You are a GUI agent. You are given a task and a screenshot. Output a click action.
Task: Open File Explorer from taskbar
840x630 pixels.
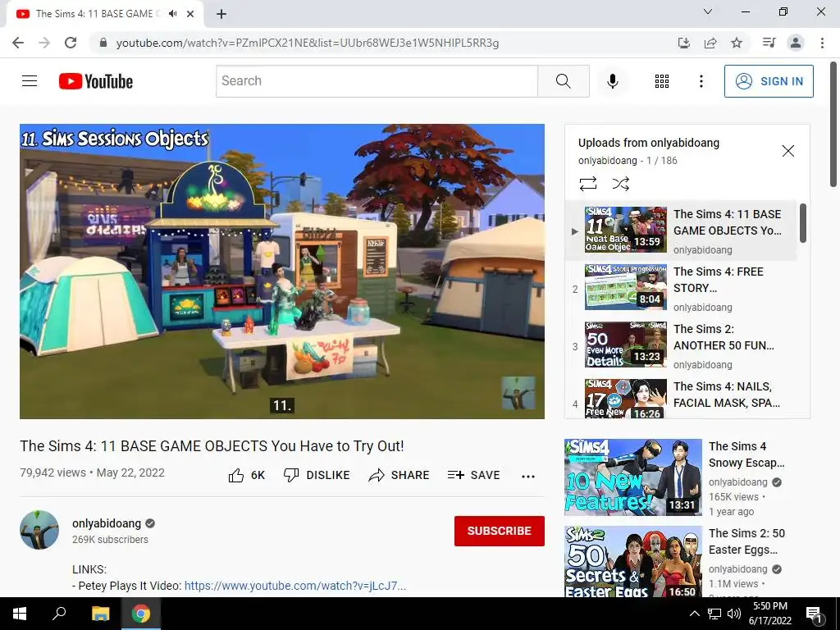click(100, 614)
